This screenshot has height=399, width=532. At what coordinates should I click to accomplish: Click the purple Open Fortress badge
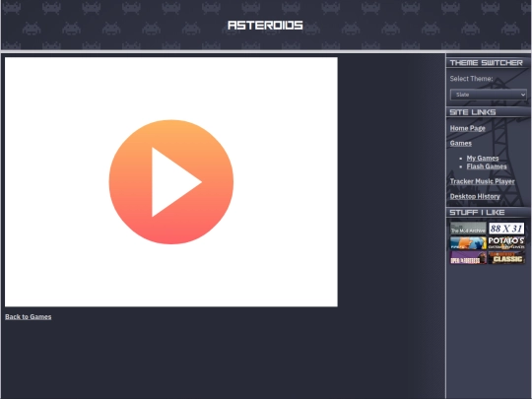468,257
